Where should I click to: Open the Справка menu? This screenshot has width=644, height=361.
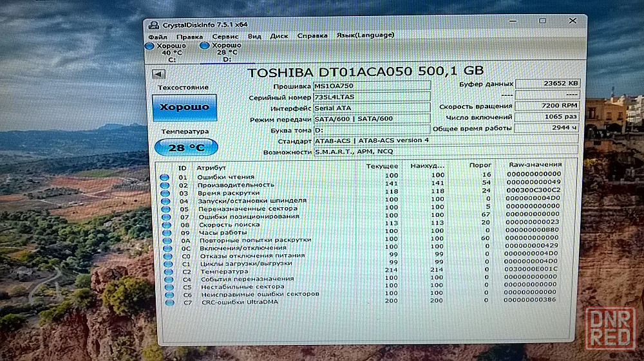tap(312, 37)
